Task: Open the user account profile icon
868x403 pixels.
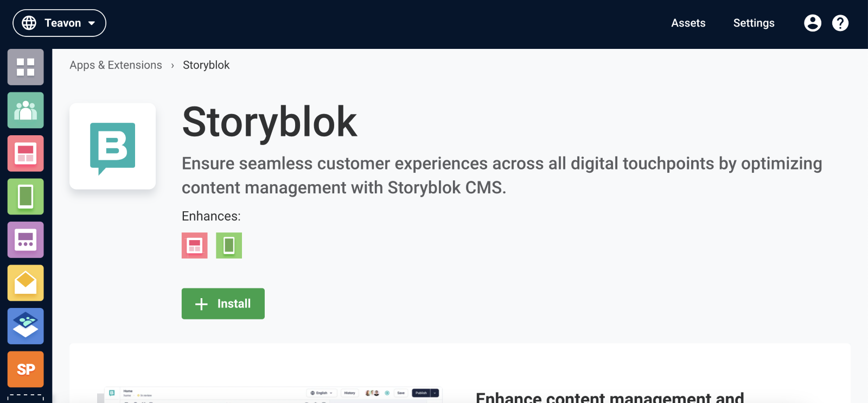Action: 812,23
